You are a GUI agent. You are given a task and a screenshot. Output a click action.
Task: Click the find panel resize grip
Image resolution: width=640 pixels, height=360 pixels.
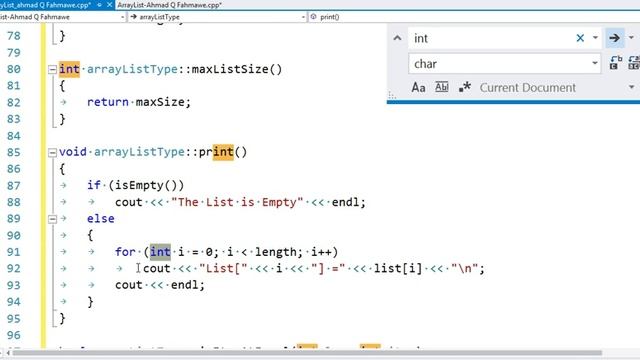click(392, 96)
